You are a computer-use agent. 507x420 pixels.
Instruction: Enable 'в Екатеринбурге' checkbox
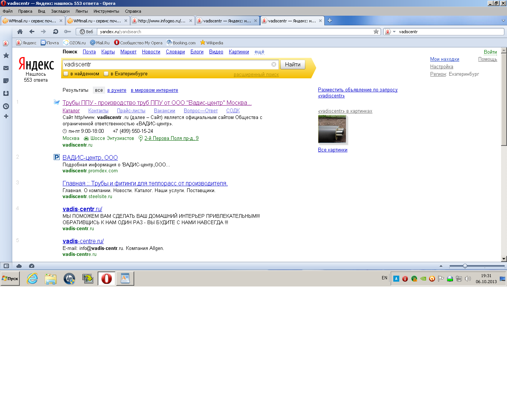106,74
